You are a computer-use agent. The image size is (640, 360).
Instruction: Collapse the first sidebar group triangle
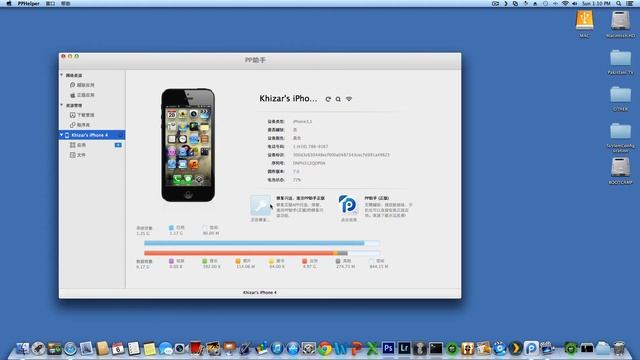tap(62, 75)
